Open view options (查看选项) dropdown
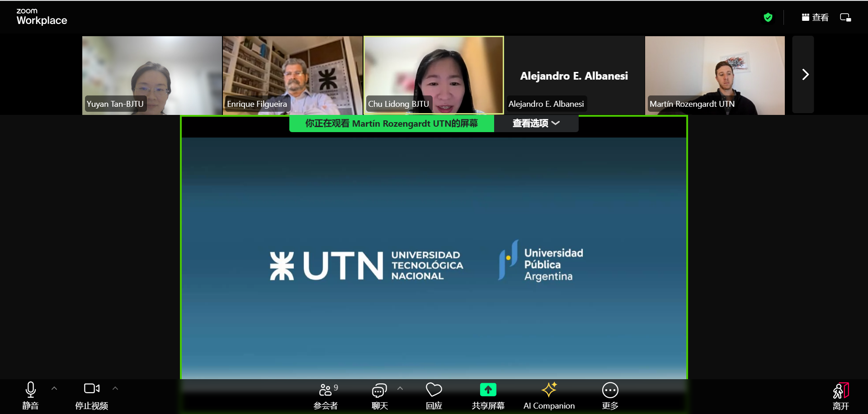The width and height of the screenshot is (868, 414). 536,123
